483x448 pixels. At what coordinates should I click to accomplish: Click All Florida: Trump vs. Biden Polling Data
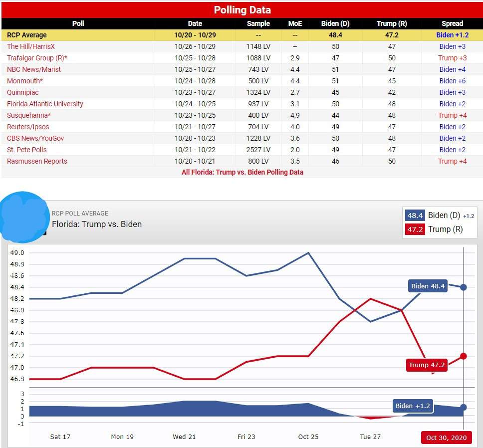pyautogui.click(x=242, y=172)
